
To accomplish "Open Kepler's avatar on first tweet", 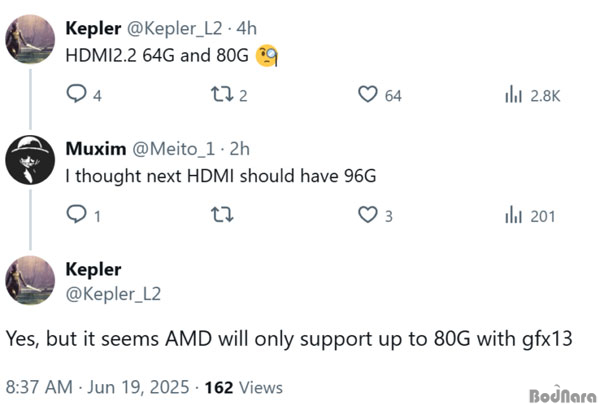I will click(x=30, y=39).
